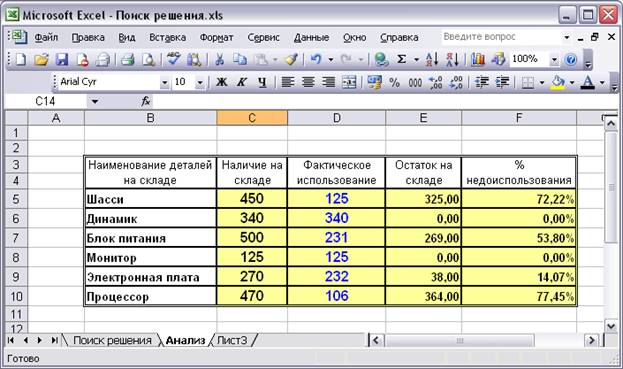Apply thousands separator 000 format
The height and width of the screenshot is (369, 623).
[415, 82]
